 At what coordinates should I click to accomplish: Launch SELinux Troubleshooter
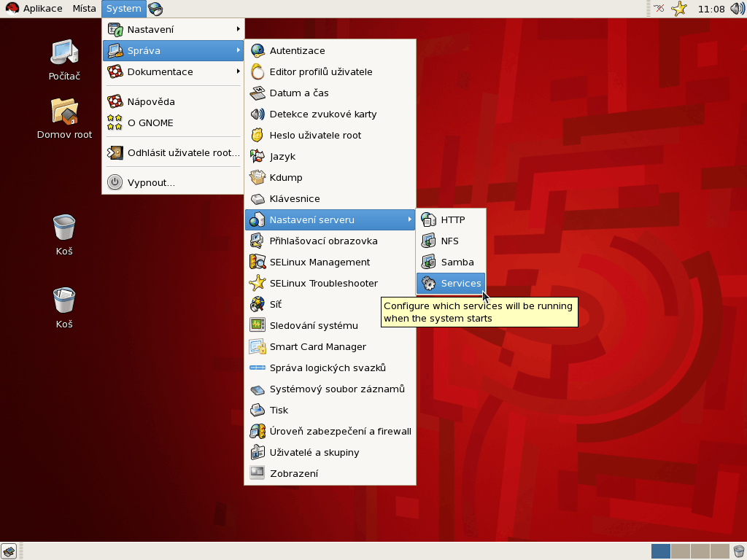tap(330, 284)
